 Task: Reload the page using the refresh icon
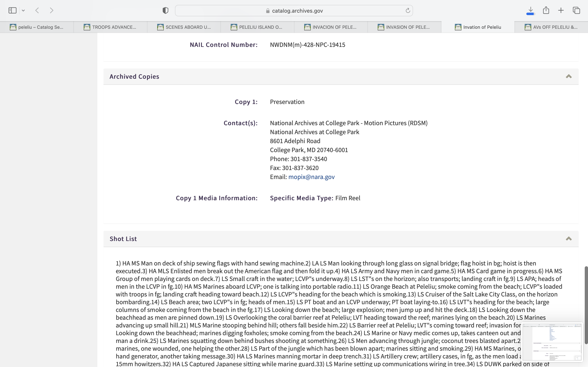(x=408, y=10)
